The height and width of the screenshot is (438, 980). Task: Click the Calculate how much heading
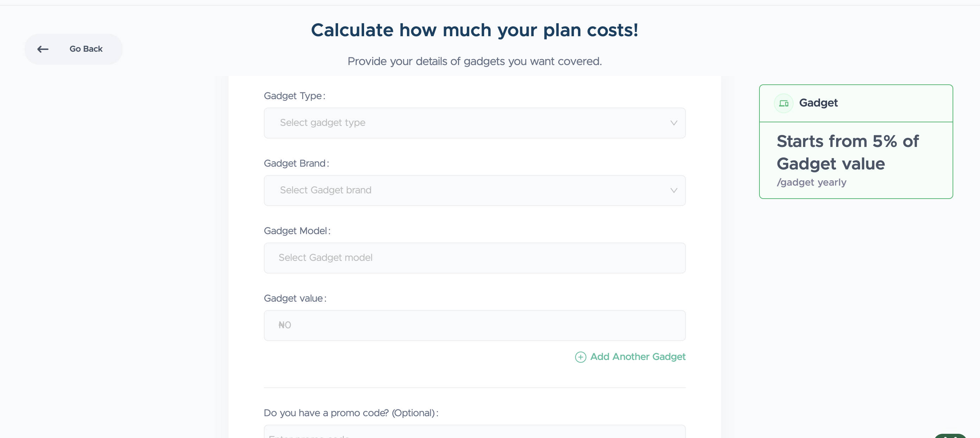pyautogui.click(x=474, y=30)
